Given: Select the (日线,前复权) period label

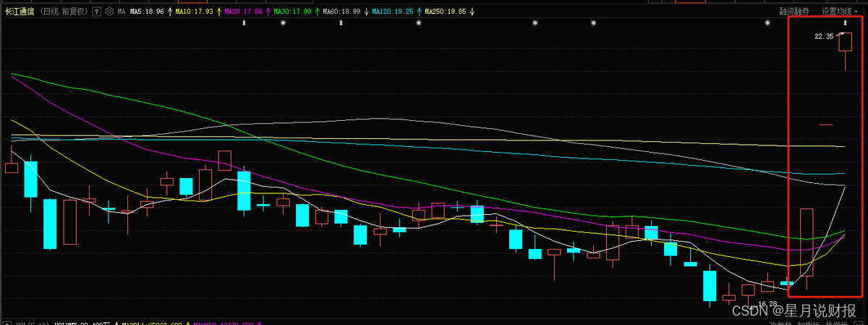Looking at the screenshot, I should [x=64, y=12].
